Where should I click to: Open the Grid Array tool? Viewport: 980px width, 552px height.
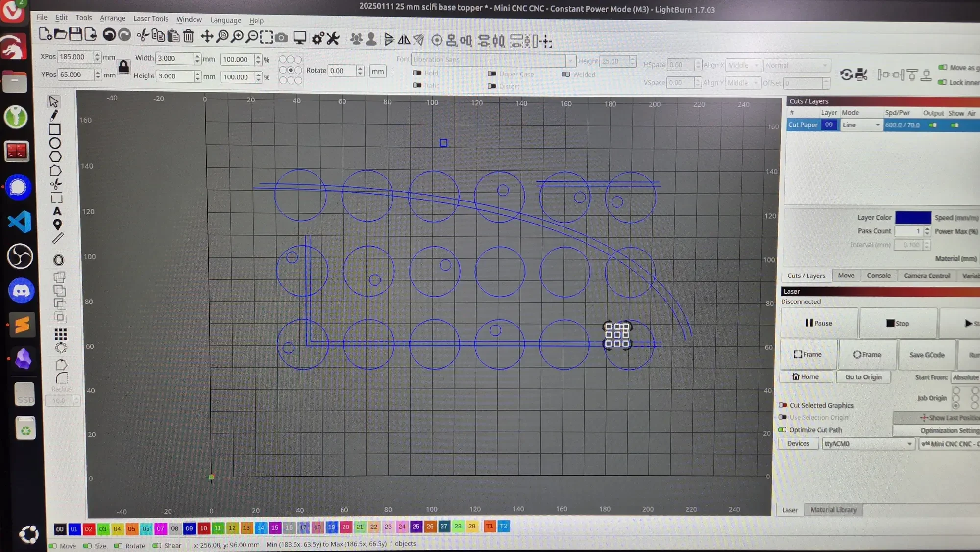pos(60,334)
